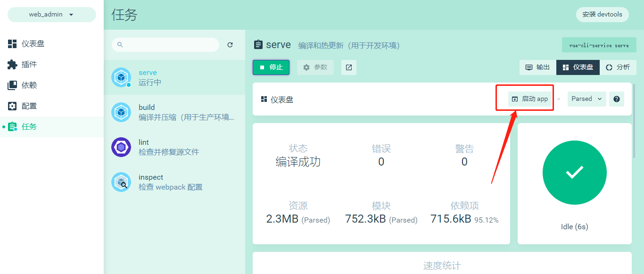Click the 752.3kB modules size value
Image resolution: width=644 pixels, height=274 pixels.
click(365, 219)
